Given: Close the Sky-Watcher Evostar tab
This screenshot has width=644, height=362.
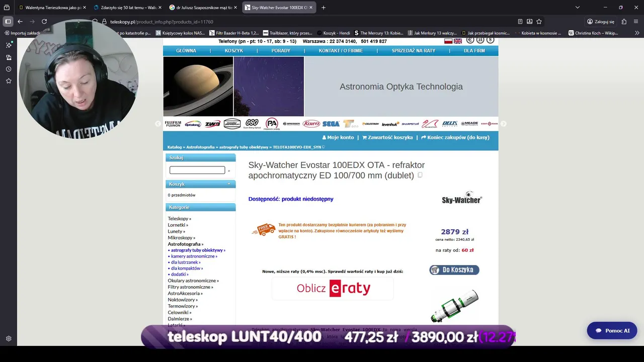Looking at the screenshot, I should pos(311,8).
